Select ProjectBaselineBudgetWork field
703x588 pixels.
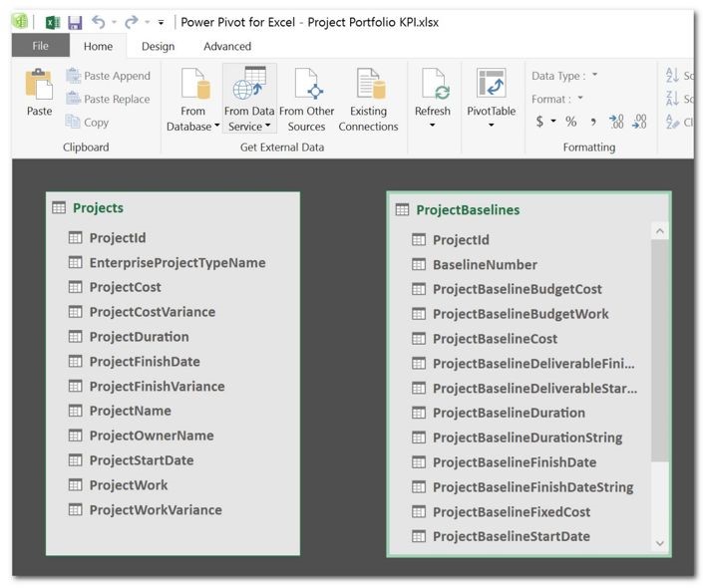click(x=521, y=314)
